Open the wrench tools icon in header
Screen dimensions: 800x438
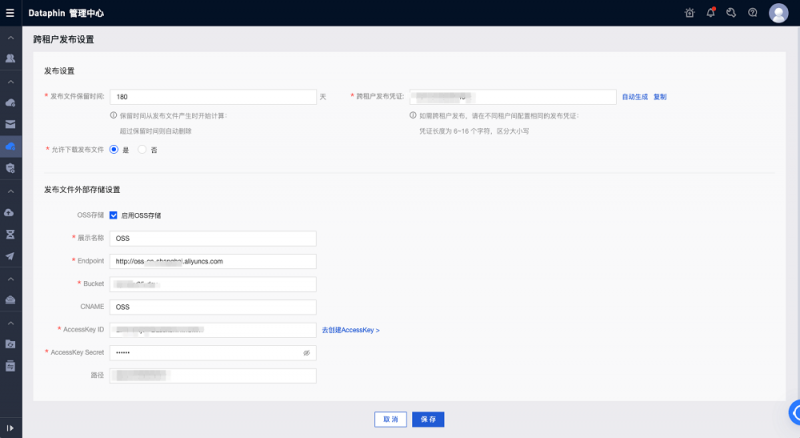click(x=731, y=13)
